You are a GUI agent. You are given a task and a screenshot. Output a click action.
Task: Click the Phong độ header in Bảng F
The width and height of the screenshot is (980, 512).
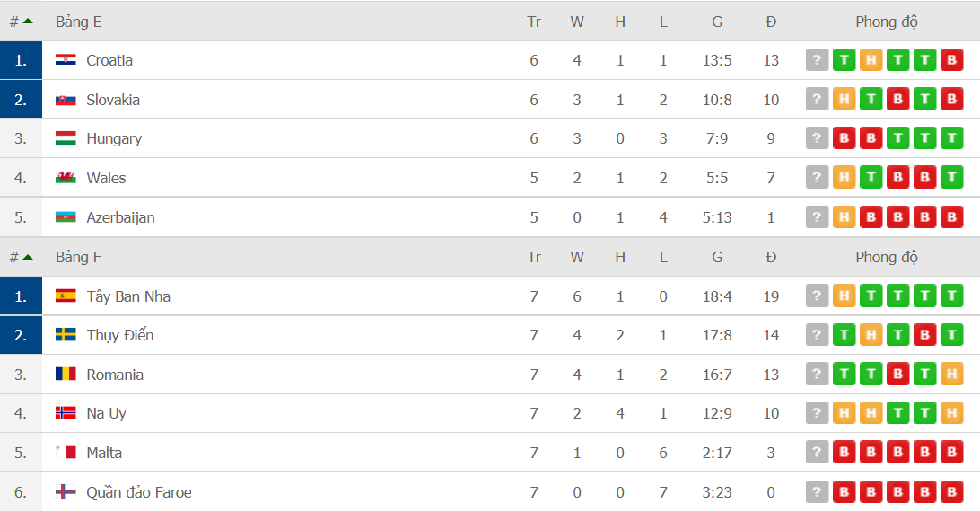(x=887, y=257)
